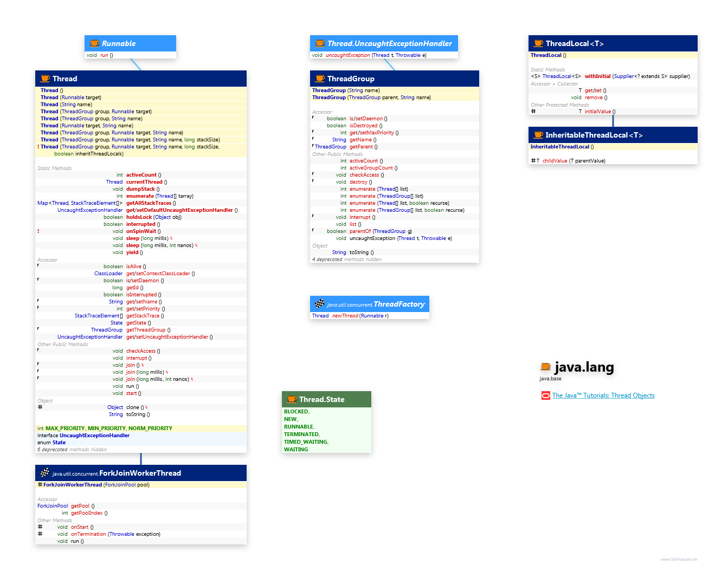Click the withInitial method in ThreadLocal
This screenshot has height=584, width=728.
(x=597, y=76)
